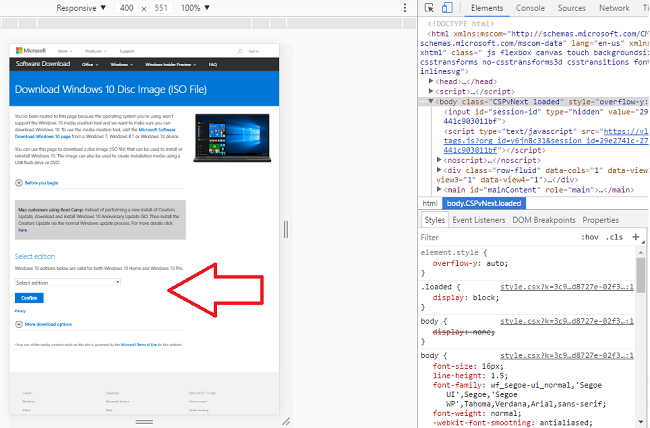
Task: Open the Store menu dropdown
Action: (65, 51)
